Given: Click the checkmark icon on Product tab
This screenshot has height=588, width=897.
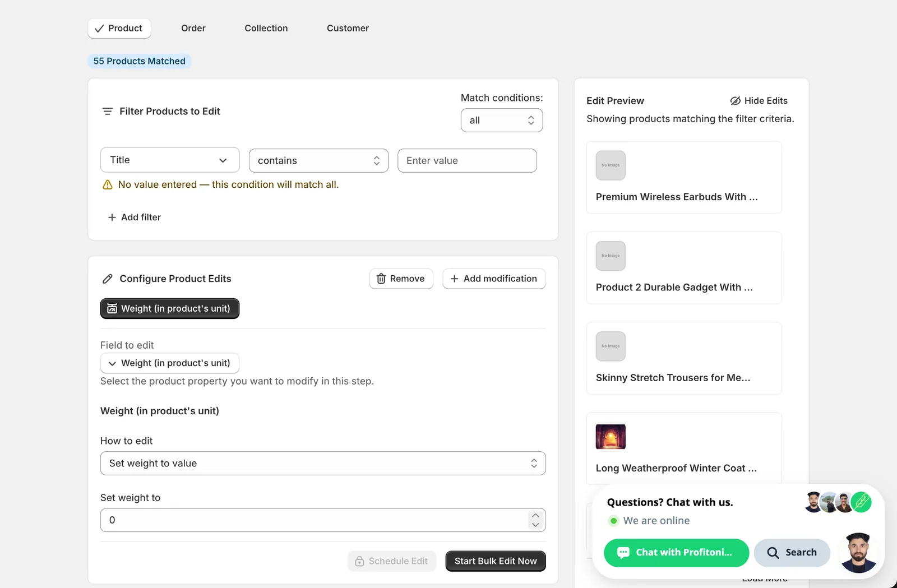Looking at the screenshot, I should 99,29.
